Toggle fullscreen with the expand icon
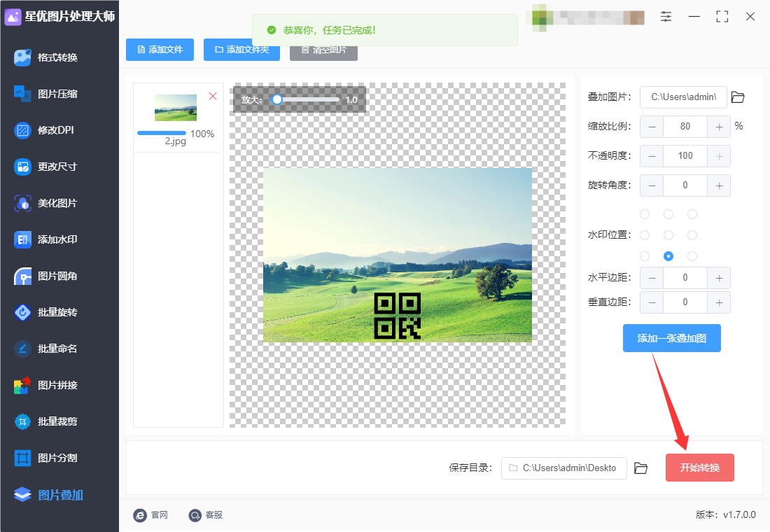This screenshot has width=770, height=532. (x=722, y=17)
